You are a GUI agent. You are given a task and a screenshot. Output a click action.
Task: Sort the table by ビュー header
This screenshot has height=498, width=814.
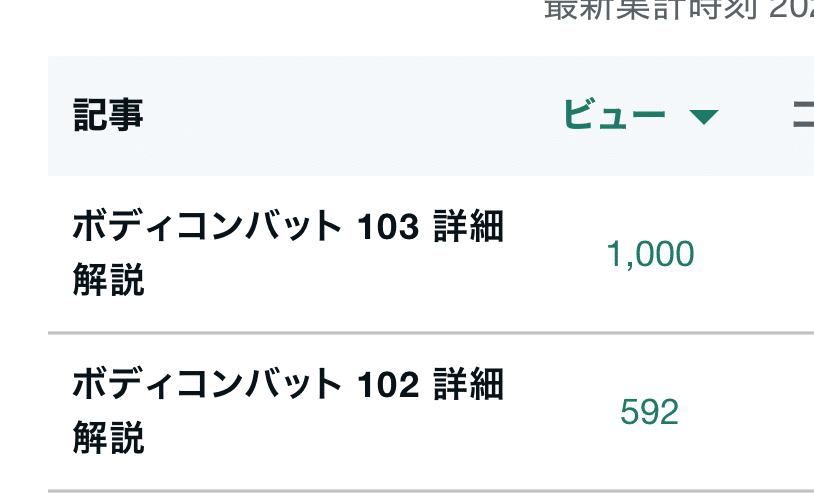[614, 116]
